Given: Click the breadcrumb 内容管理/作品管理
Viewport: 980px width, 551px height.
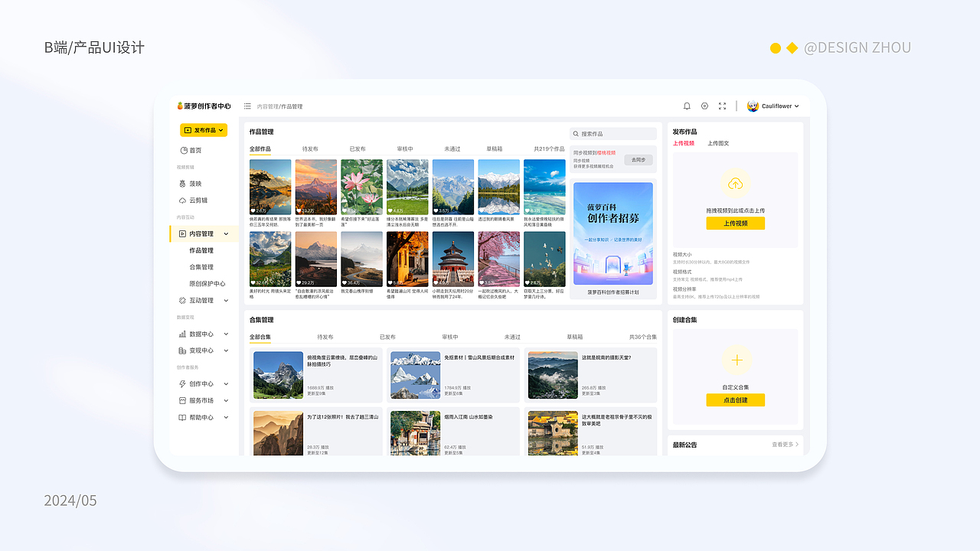Looking at the screenshot, I should tap(279, 106).
